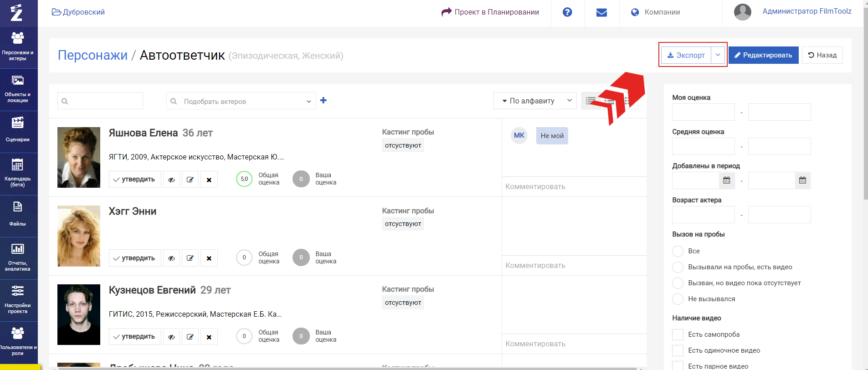Switch to detailed list view icon
This screenshot has width=868, height=370.
591,101
